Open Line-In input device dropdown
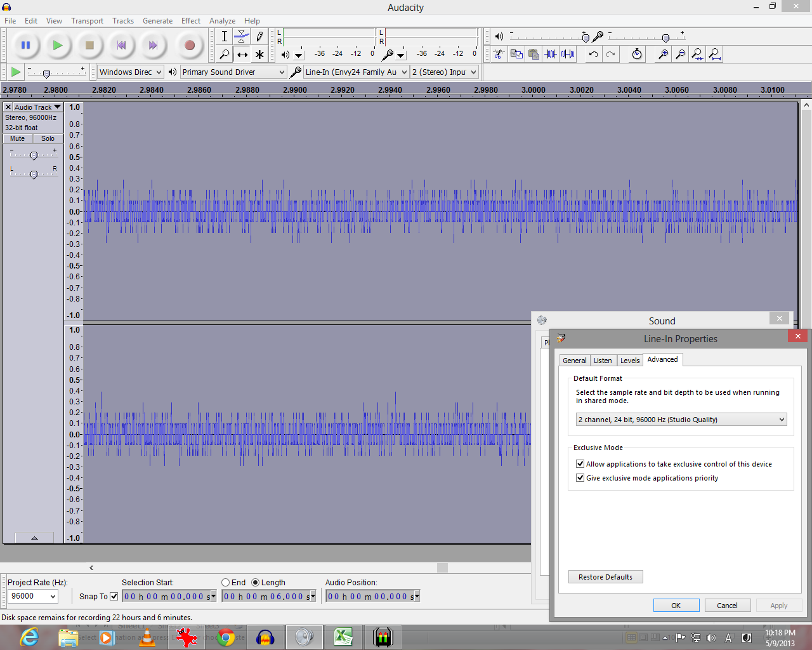Image resolution: width=812 pixels, height=650 pixels. point(356,72)
